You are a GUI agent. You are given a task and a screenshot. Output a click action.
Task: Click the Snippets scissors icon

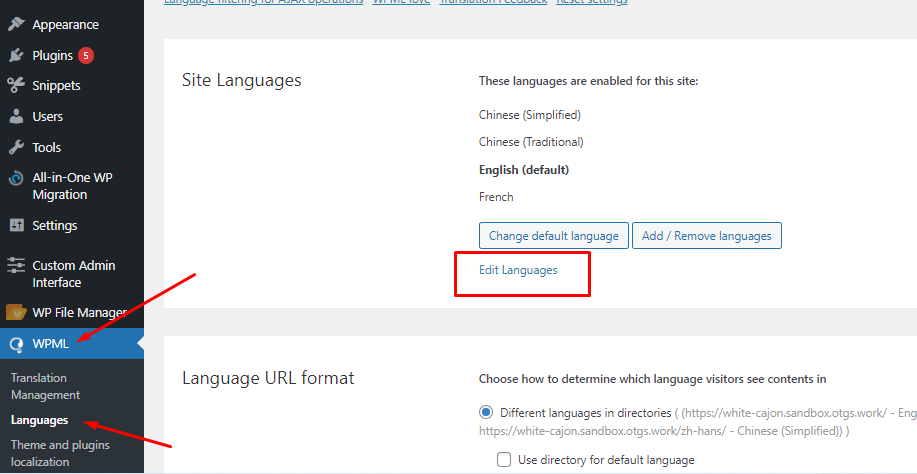16,85
